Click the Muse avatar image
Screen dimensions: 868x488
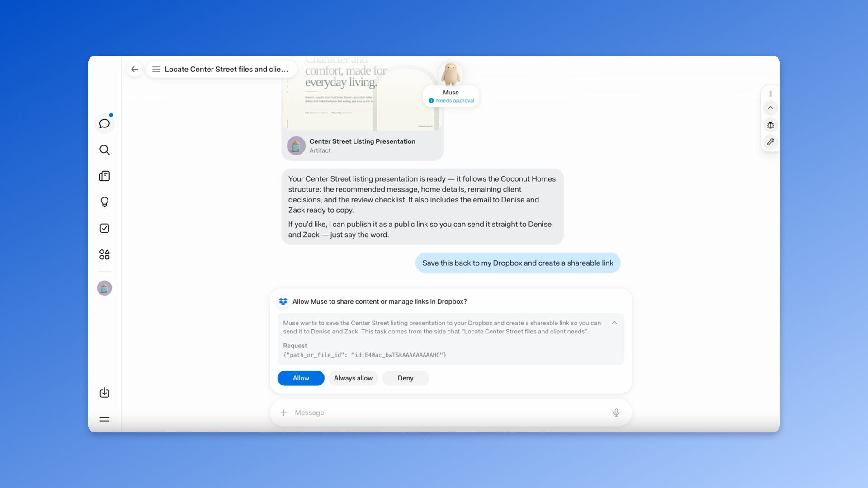click(x=451, y=74)
